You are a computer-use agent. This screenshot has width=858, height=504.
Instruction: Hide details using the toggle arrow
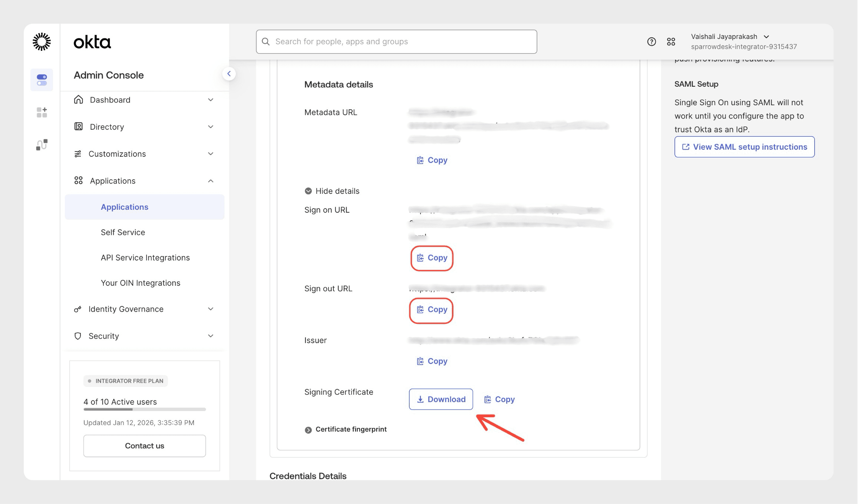click(x=308, y=191)
